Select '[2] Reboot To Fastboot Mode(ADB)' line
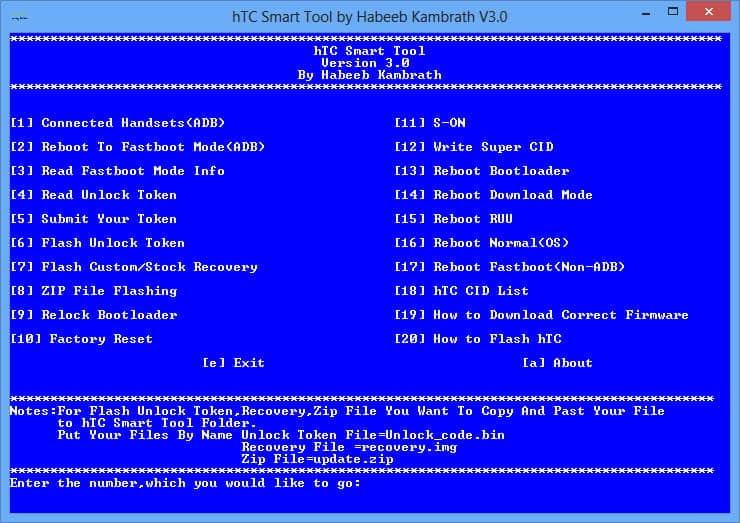The height and width of the screenshot is (523, 740). (x=137, y=147)
